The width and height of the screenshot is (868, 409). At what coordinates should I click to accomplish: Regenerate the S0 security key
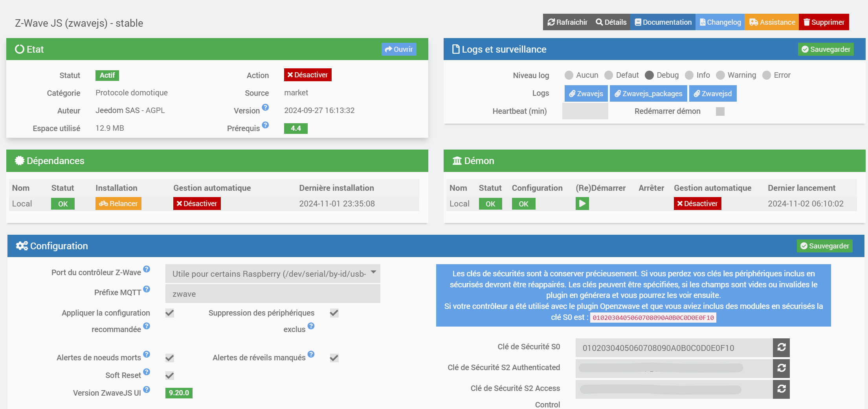(x=781, y=348)
